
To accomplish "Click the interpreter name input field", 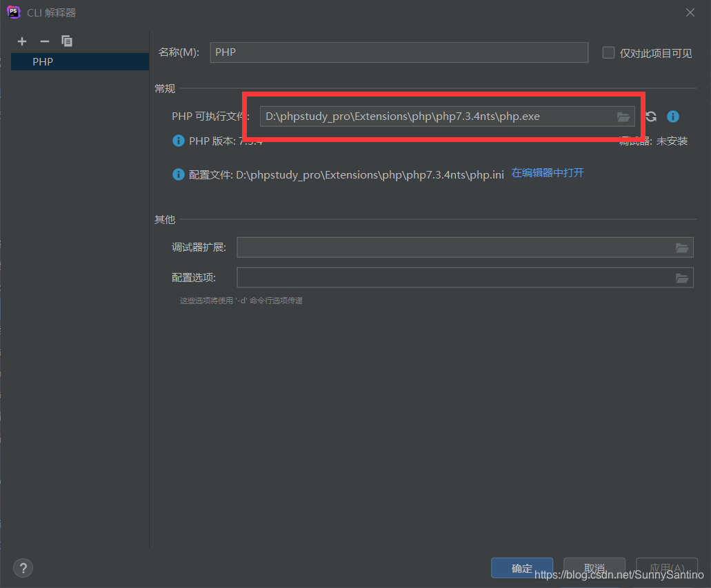I will pos(399,52).
